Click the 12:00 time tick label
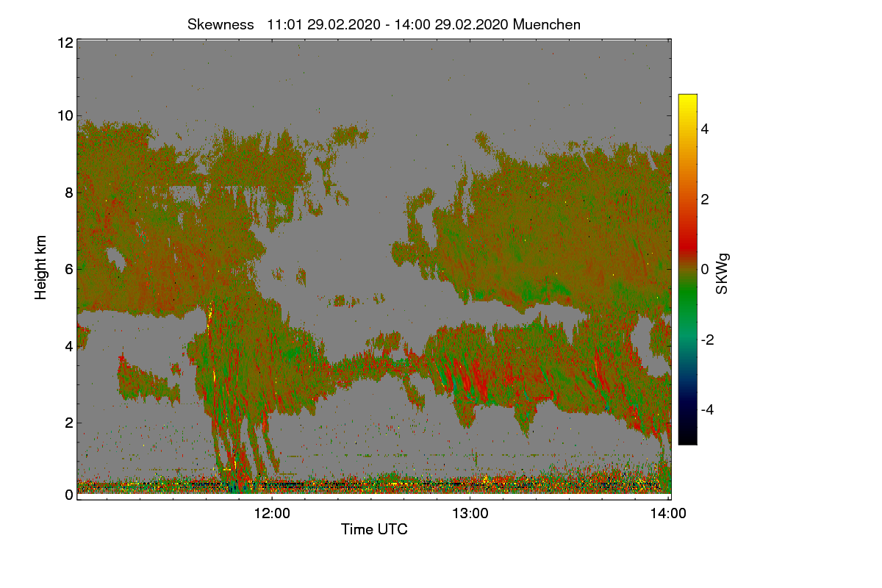The width and height of the screenshot is (882, 588). click(272, 514)
